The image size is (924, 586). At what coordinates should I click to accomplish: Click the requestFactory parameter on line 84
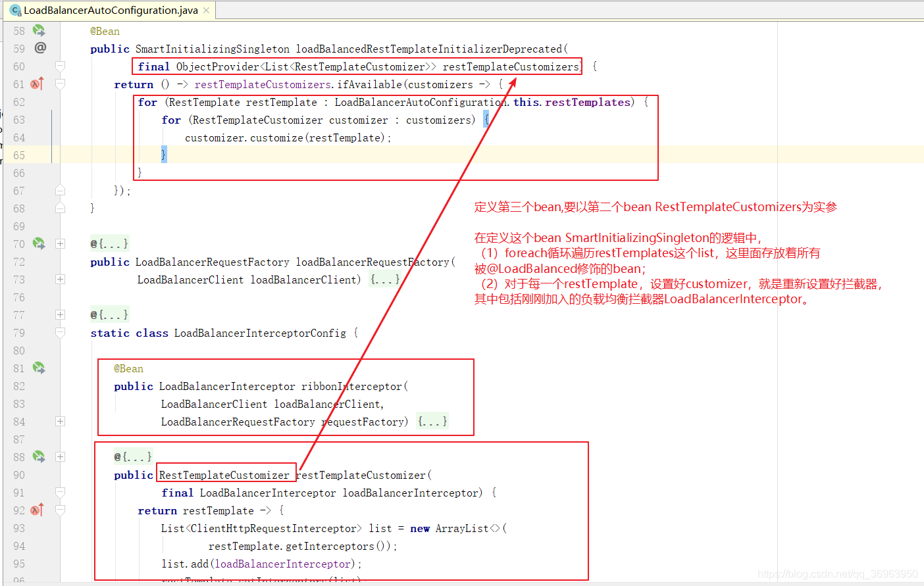pos(362,422)
